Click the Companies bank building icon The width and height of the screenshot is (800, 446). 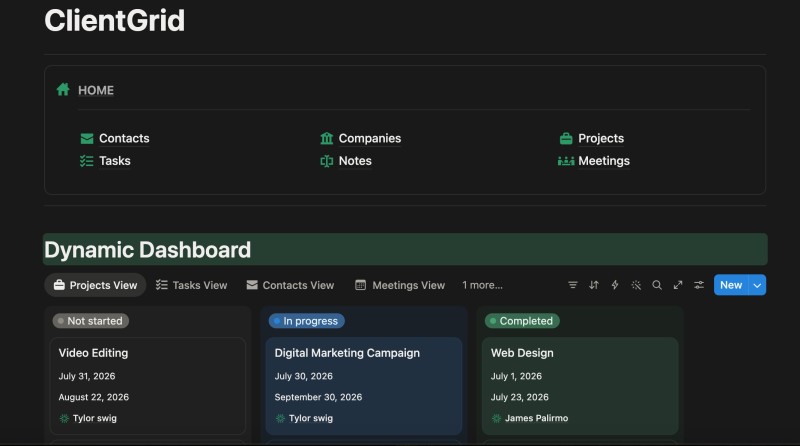tap(327, 138)
